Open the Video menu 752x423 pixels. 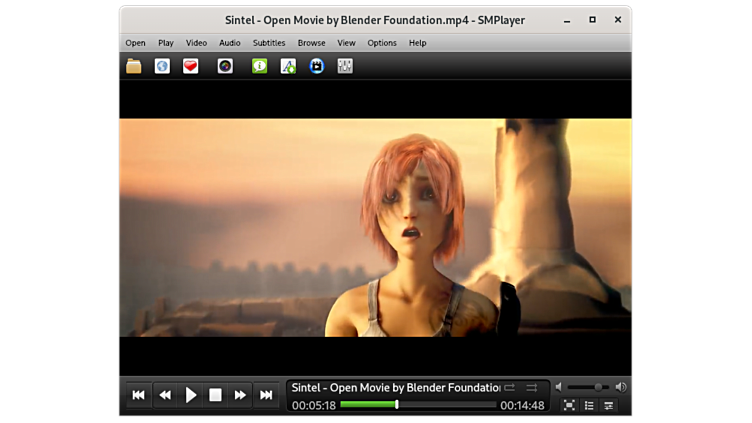tap(196, 43)
